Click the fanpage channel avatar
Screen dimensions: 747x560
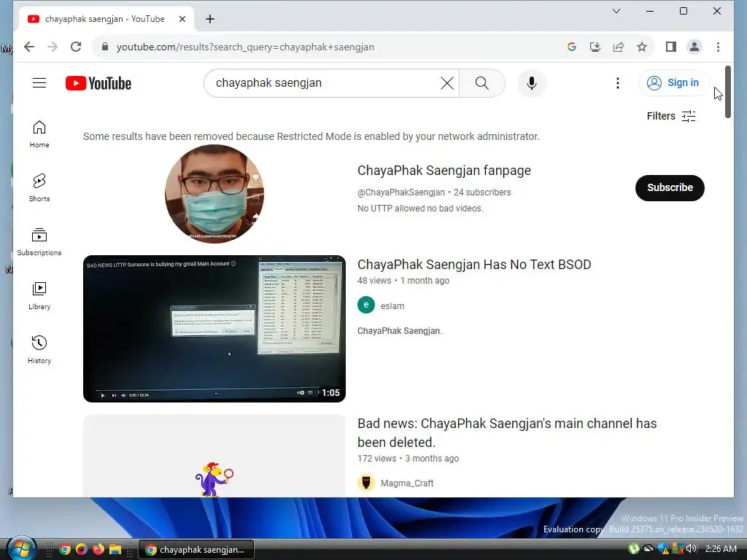click(x=214, y=194)
